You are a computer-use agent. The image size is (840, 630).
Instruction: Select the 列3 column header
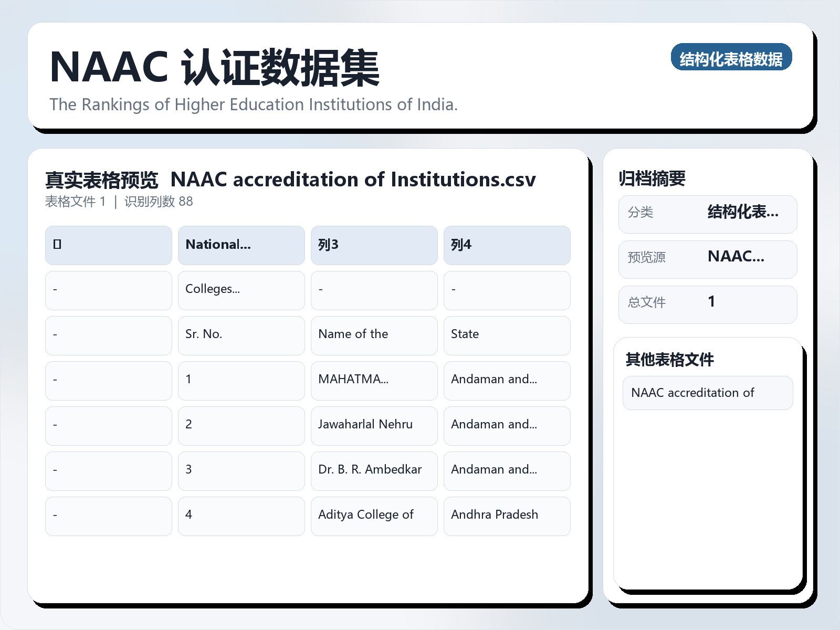374,245
